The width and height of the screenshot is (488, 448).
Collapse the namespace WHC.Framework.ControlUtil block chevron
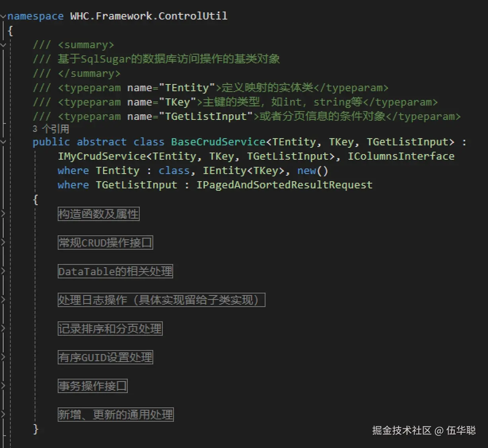pos(3,16)
